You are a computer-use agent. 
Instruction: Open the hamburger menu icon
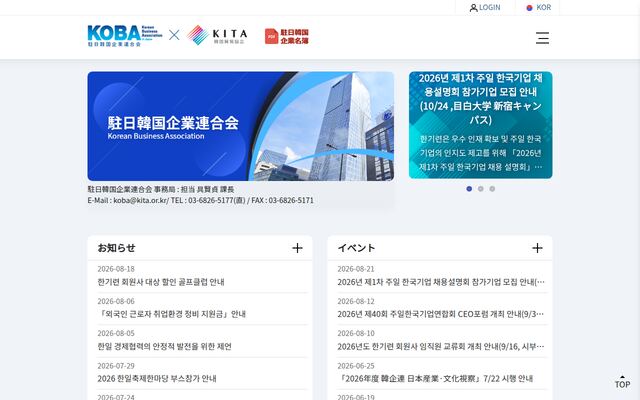pyautogui.click(x=542, y=38)
